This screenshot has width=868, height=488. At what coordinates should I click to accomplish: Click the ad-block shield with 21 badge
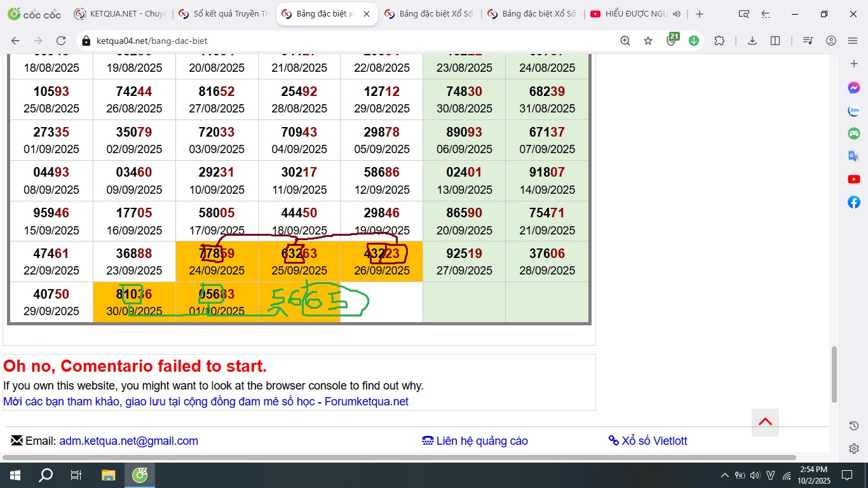672,41
